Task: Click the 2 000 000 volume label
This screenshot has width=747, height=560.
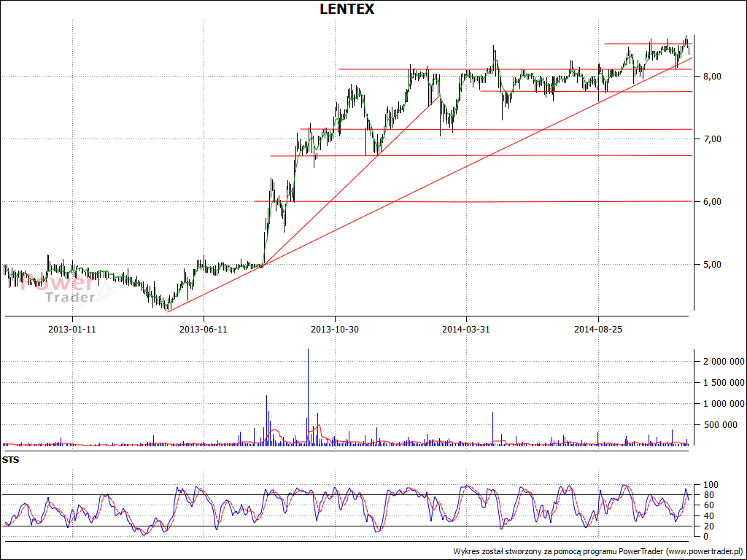Action: click(724, 362)
